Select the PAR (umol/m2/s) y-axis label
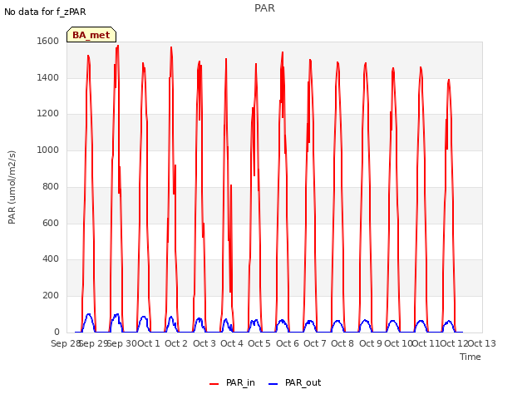Viewport: 532px width, 399px height. tap(12, 187)
